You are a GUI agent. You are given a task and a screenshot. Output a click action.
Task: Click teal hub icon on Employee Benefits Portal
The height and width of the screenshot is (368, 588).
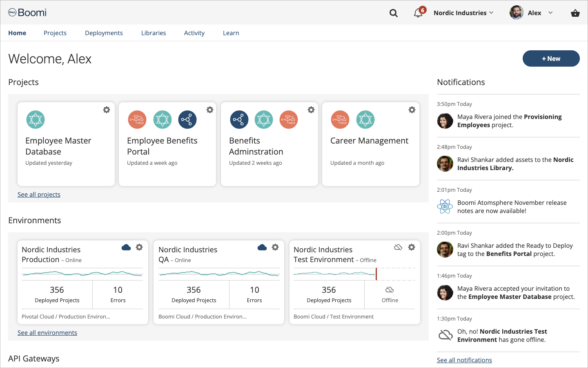[x=163, y=120]
